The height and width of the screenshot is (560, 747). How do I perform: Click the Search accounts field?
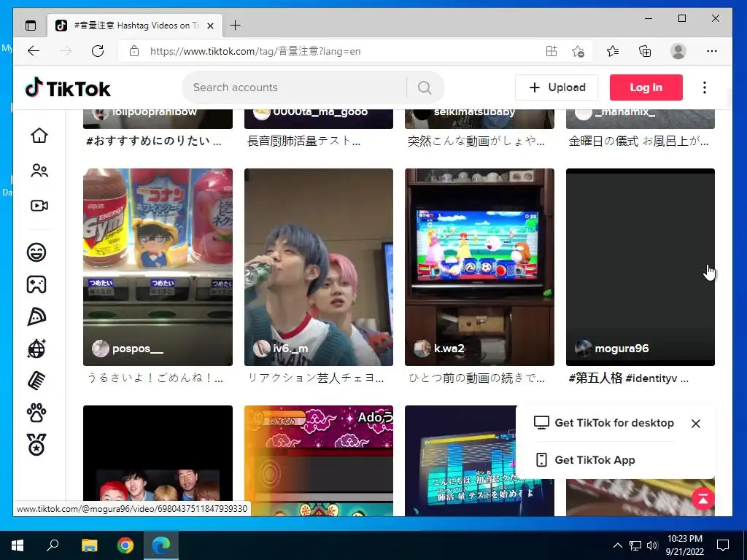(295, 87)
